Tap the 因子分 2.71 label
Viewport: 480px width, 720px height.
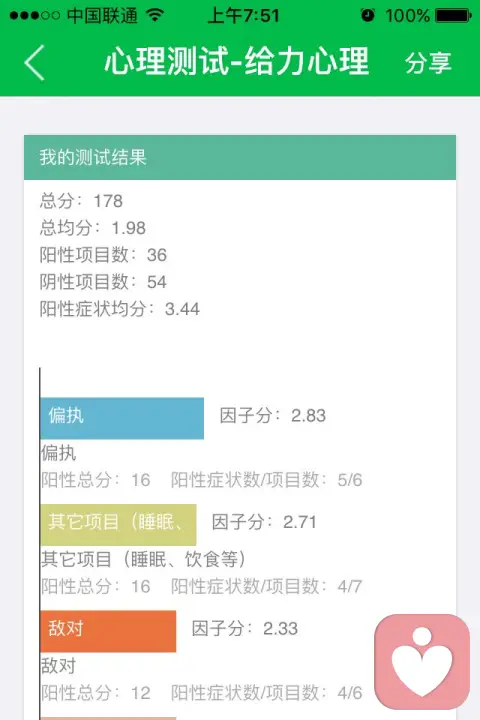[x=264, y=522]
